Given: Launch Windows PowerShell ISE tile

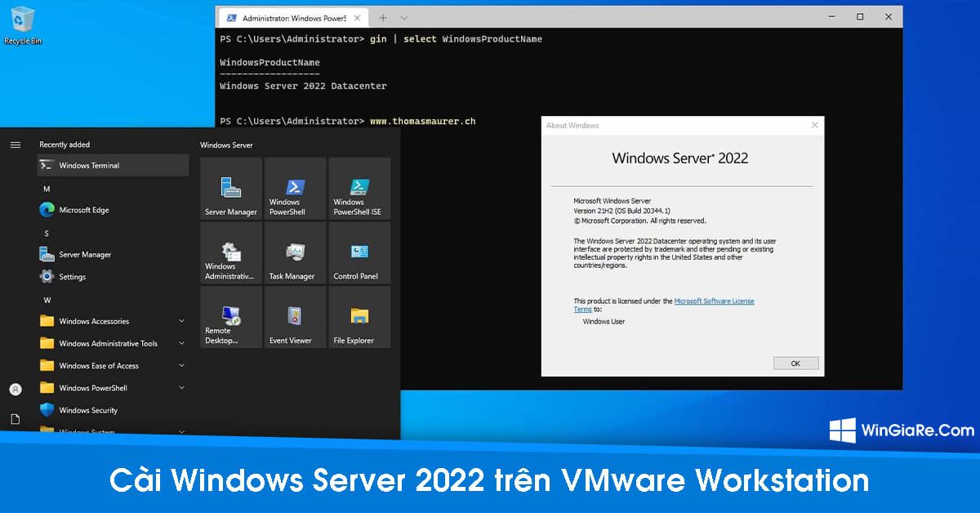Looking at the screenshot, I should pos(359,189).
